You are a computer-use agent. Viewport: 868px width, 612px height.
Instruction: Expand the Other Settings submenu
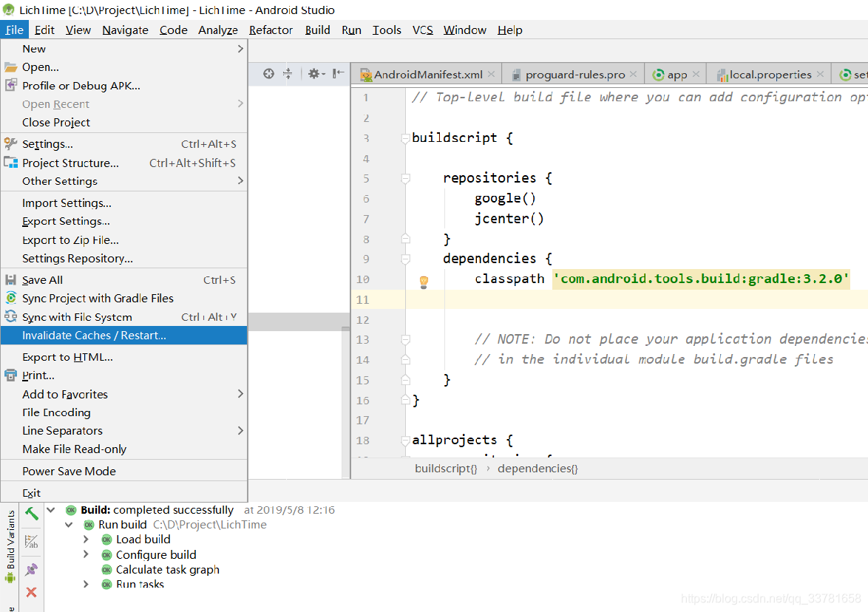coord(240,181)
